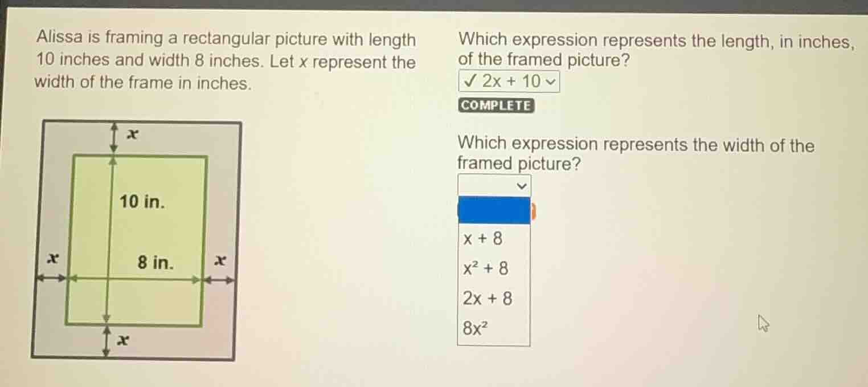Screen dimensions: 868x387
Task: Pick "2x + 8" as the width expression
Action: click(488, 298)
